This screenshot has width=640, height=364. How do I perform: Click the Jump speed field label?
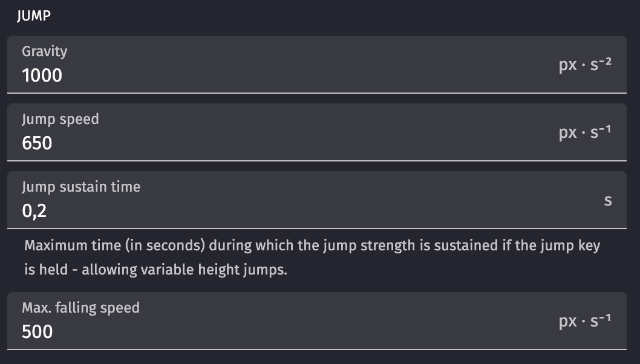pyautogui.click(x=60, y=119)
